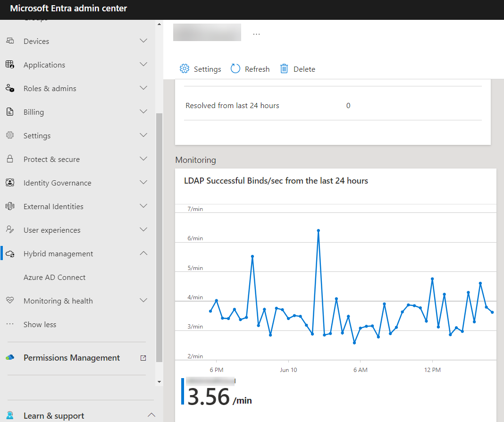Click the Microsoft Entra admin center title

click(x=68, y=8)
